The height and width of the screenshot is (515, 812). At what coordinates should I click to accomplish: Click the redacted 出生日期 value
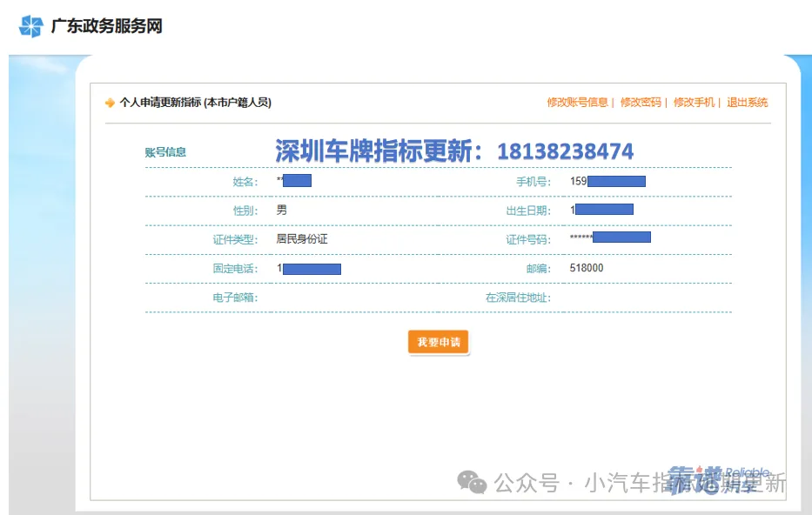pyautogui.click(x=601, y=210)
